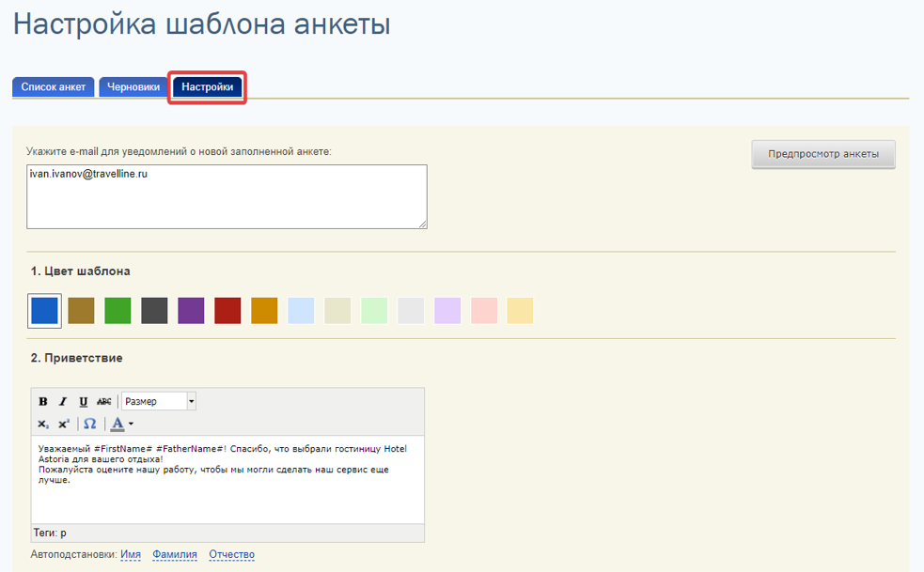Image resolution: width=924 pixels, height=572 pixels.
Task: Select the lavender template color
Action: coord(447,311)
